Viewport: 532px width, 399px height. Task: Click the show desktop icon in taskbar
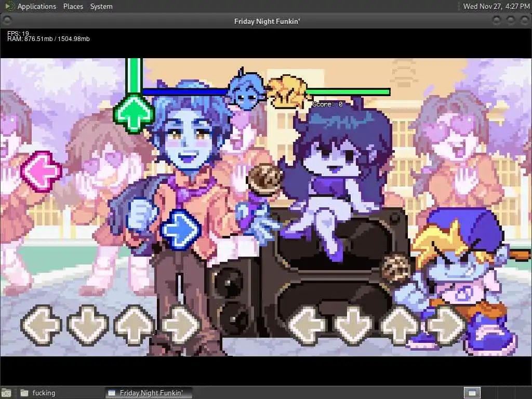coord(6,393)
